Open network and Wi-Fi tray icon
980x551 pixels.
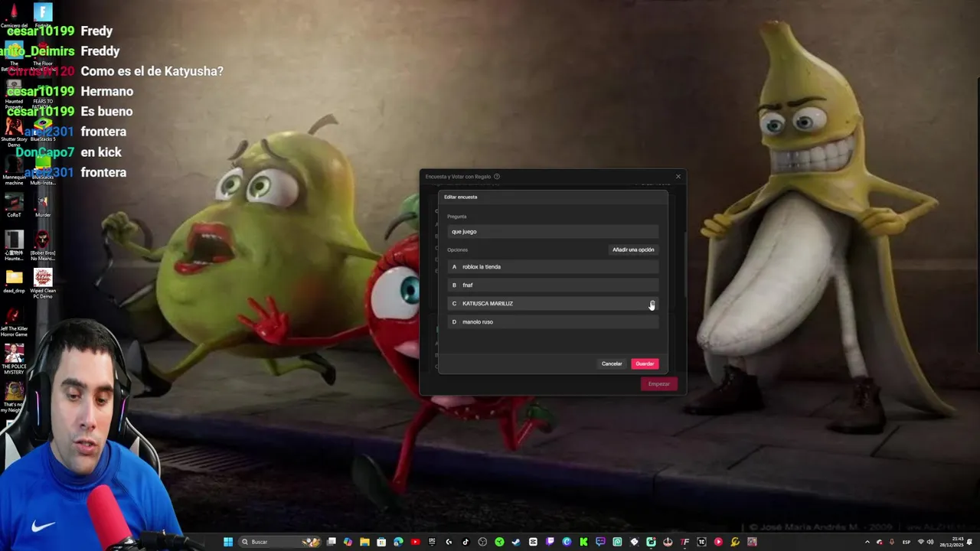click(x=921, y=542)
